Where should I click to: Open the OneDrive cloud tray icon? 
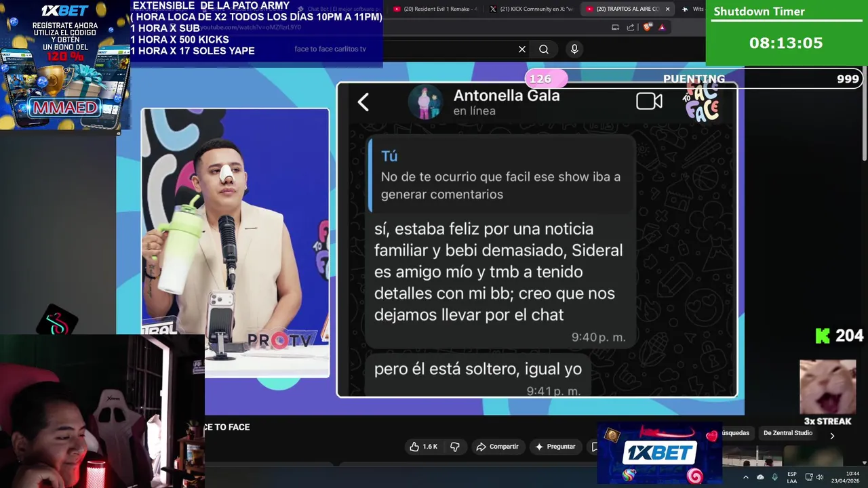point(760,477)
